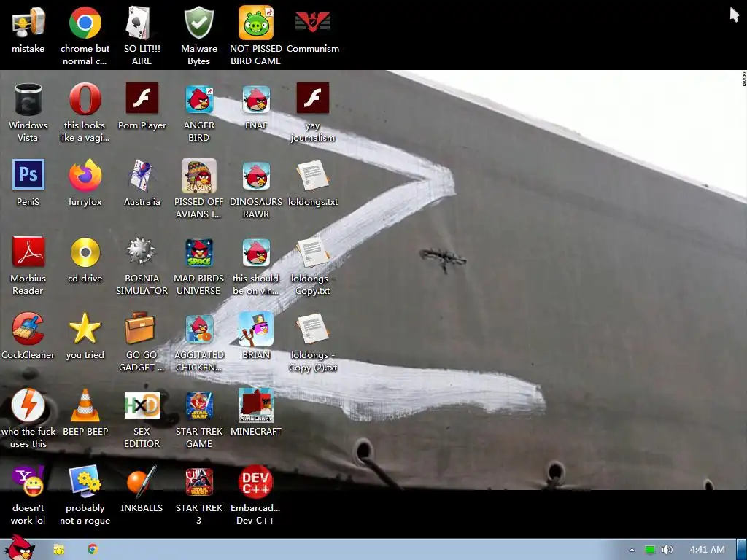
Task: Open the SEX EDITOR HxD icon
Action: pyautogui.click(x=142, y=405)
